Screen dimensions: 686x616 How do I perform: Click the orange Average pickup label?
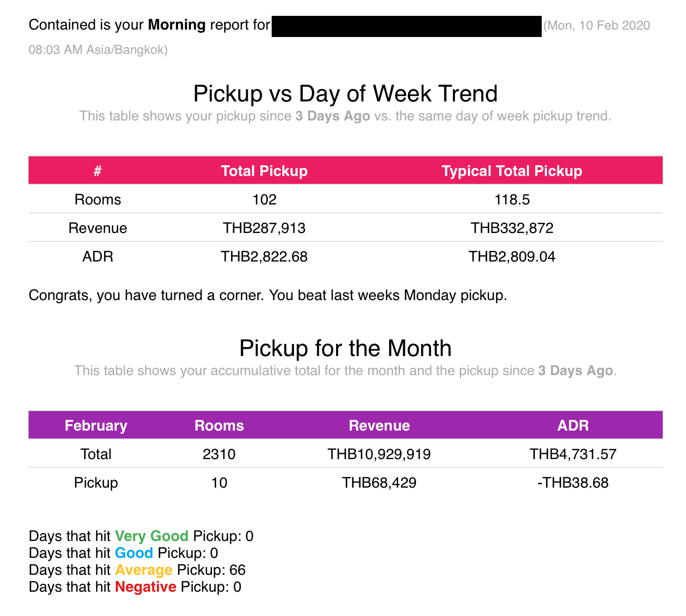[144, 570]
